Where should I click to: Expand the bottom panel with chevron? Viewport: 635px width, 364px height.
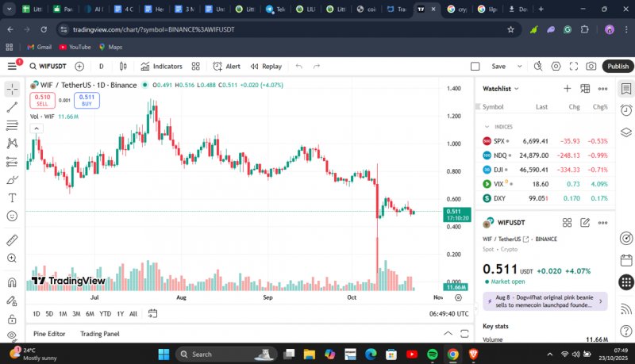point(448,334)
